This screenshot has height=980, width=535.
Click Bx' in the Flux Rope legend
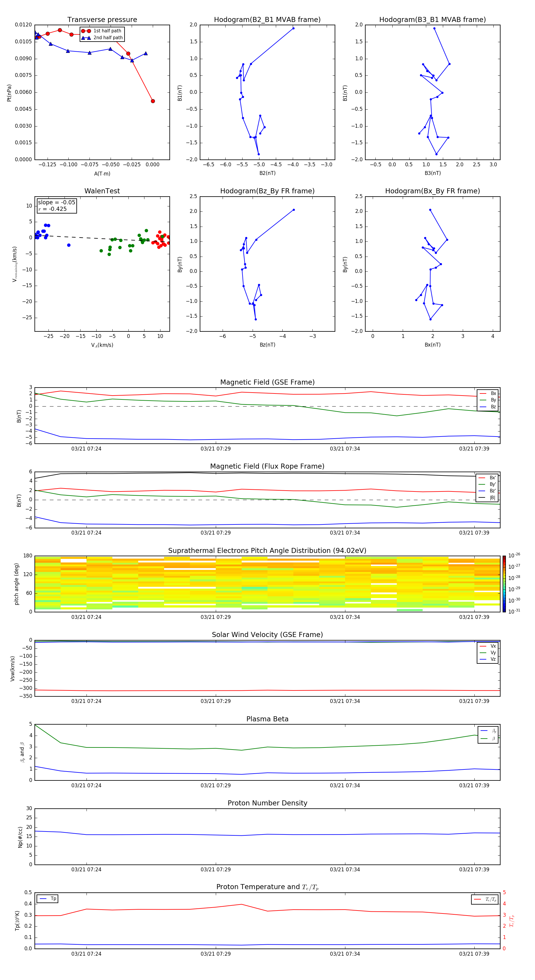click(x=487, y=478)
